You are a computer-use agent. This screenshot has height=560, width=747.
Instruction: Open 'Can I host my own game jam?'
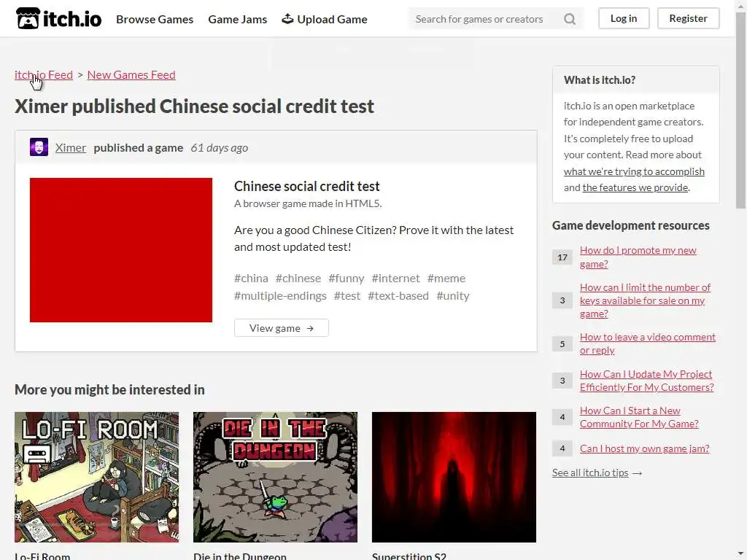645,448
